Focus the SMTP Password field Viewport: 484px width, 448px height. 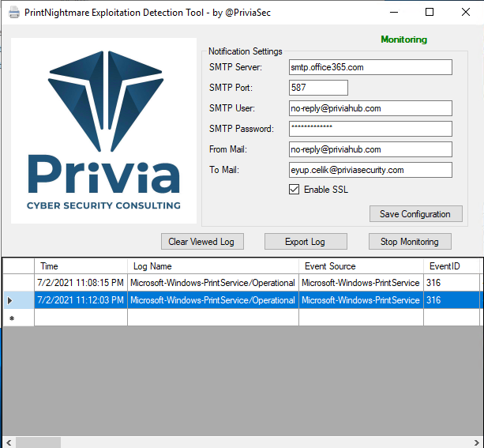point(370,129)
